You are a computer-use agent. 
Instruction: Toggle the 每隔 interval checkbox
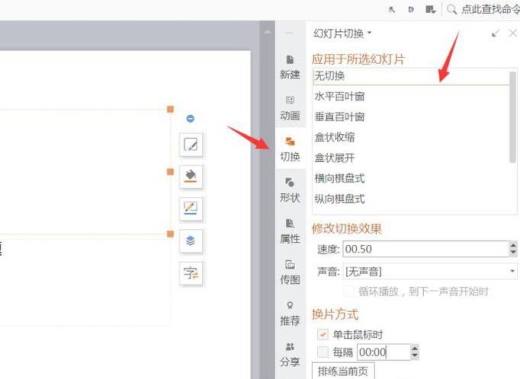click(x=323, y=352)
